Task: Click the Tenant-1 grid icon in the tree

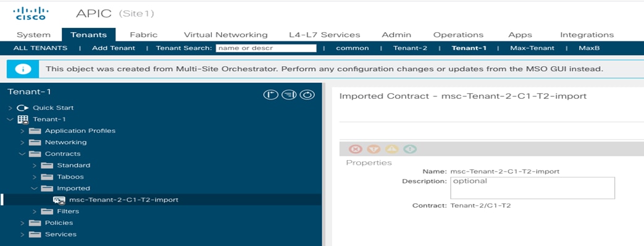Action: pos(23,119)
